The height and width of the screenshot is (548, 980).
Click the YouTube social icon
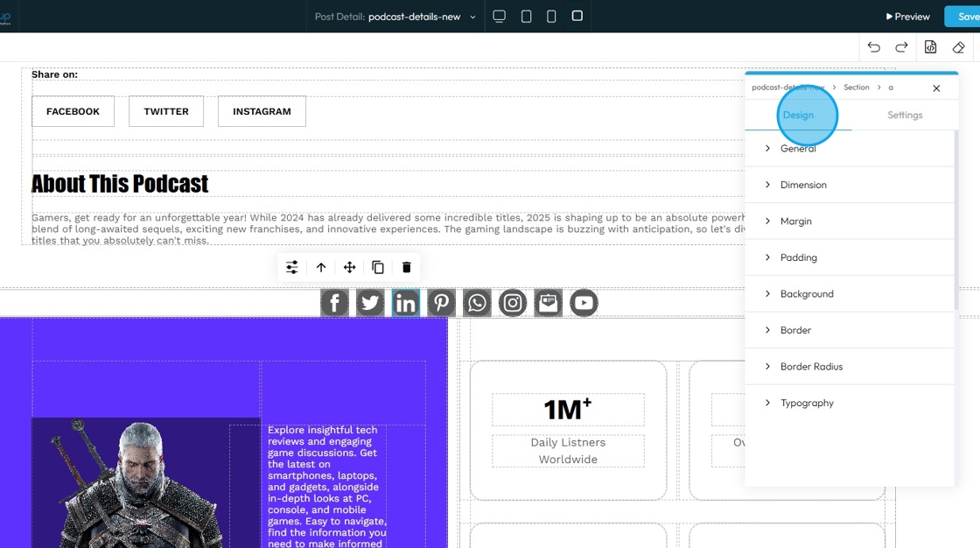584,304
